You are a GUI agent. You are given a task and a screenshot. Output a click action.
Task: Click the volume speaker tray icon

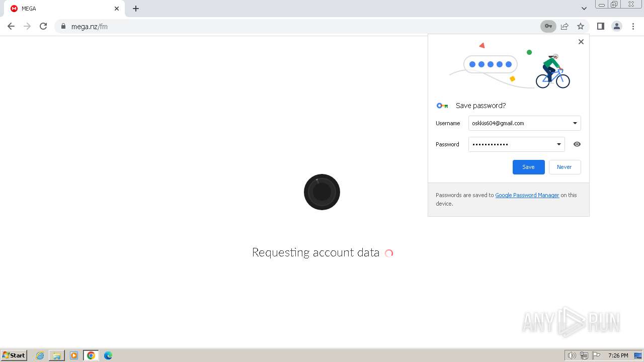point(572,355)
